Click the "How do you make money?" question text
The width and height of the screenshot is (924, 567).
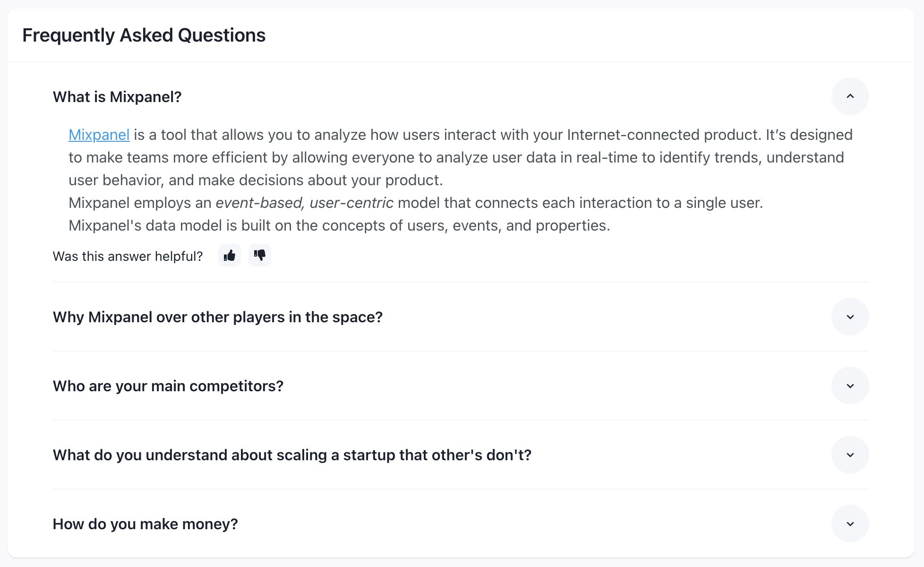click(x=145, y=524)
